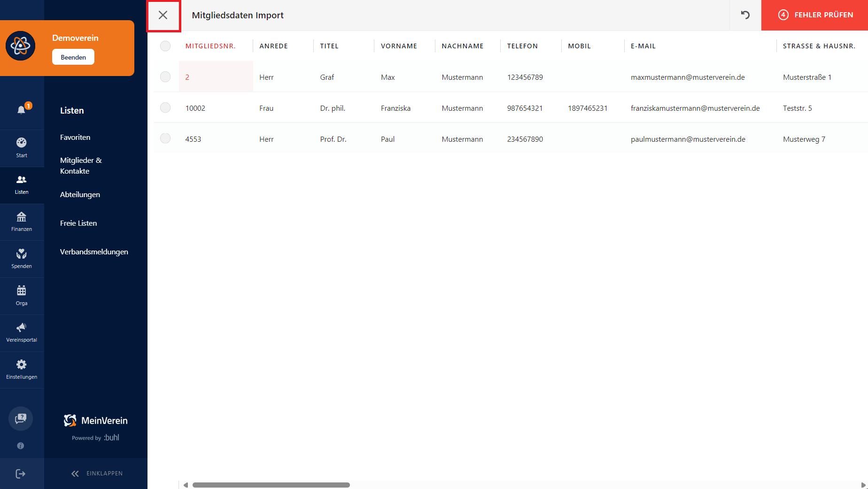Click the E-Mail column header
The width and height of the screenshot is (868, 489).
[x=643, y=46]
